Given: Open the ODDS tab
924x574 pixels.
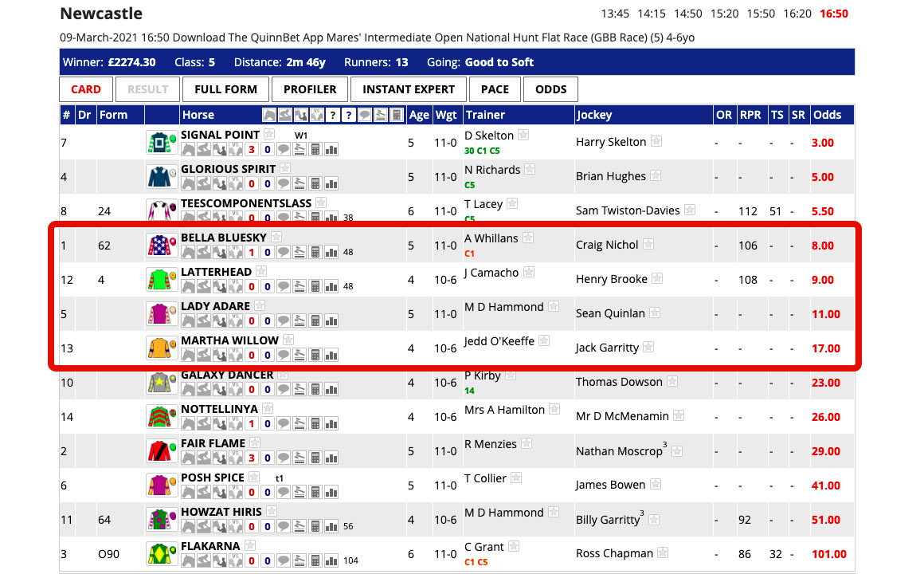Looking at the screenshot, I should tap(551, 89).
